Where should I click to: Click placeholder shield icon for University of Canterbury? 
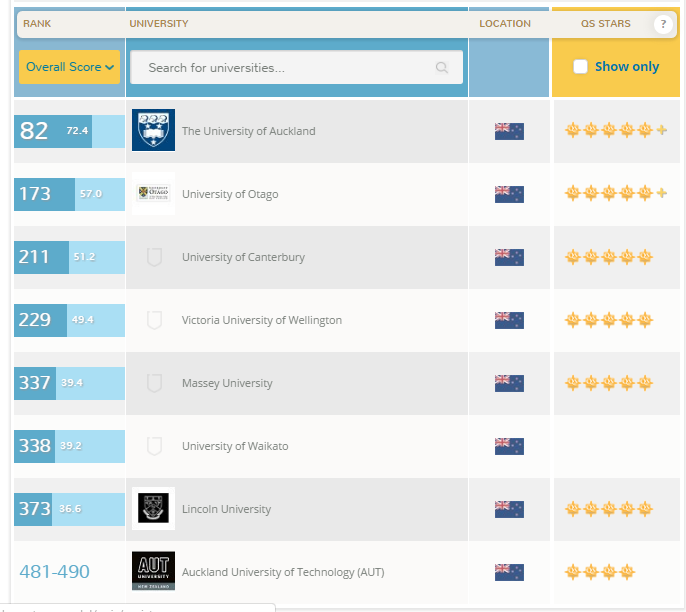[154, 257]
